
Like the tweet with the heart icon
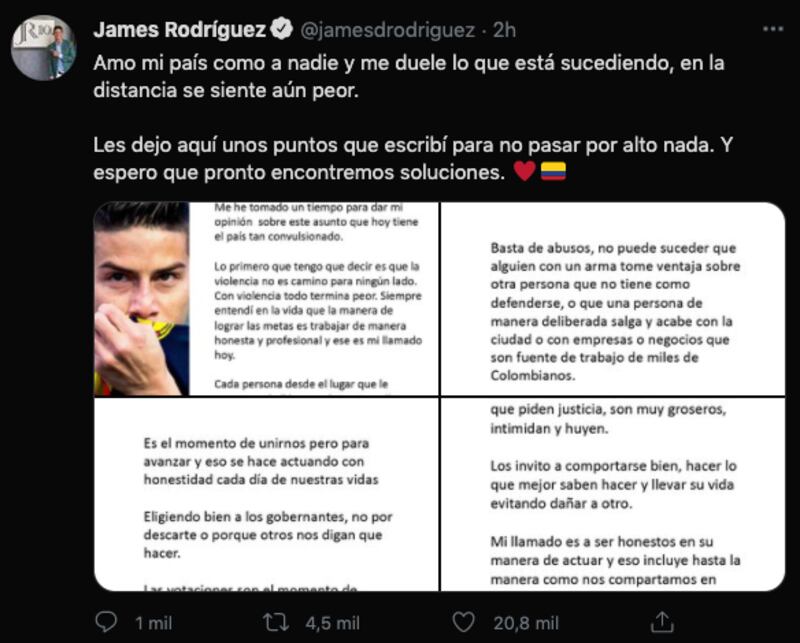pyautogui.click(x=464, y=623)
